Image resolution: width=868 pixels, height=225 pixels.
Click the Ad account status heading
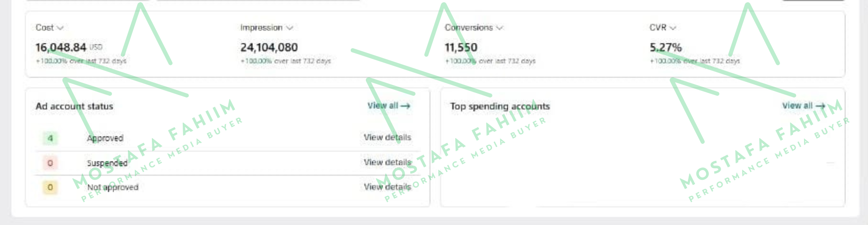coord(74,107)
